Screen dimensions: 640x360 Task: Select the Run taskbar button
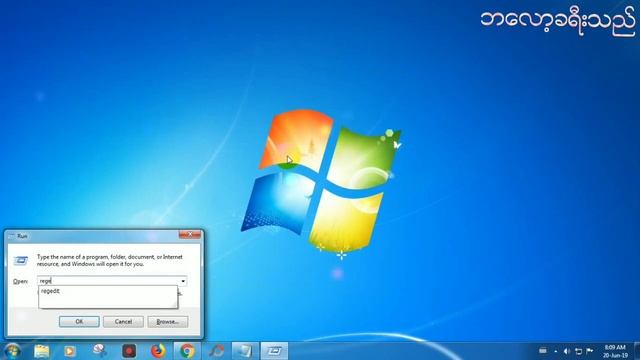[274, 351]
